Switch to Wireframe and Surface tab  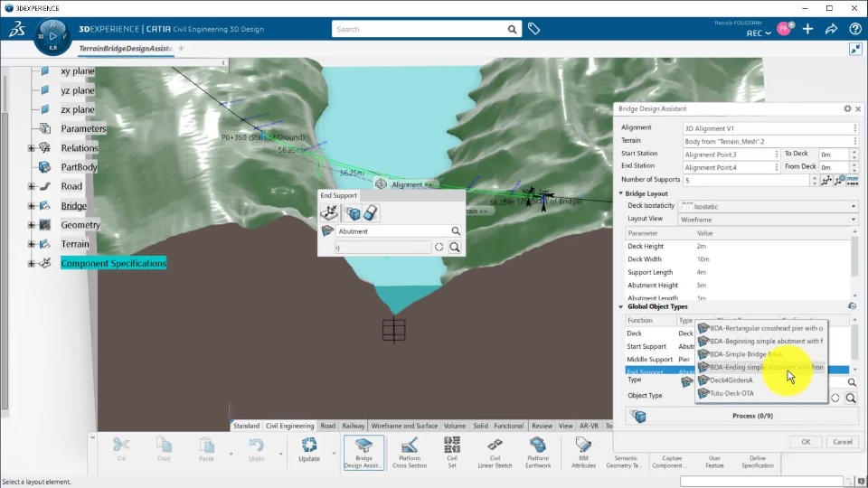tap(404, 426)
